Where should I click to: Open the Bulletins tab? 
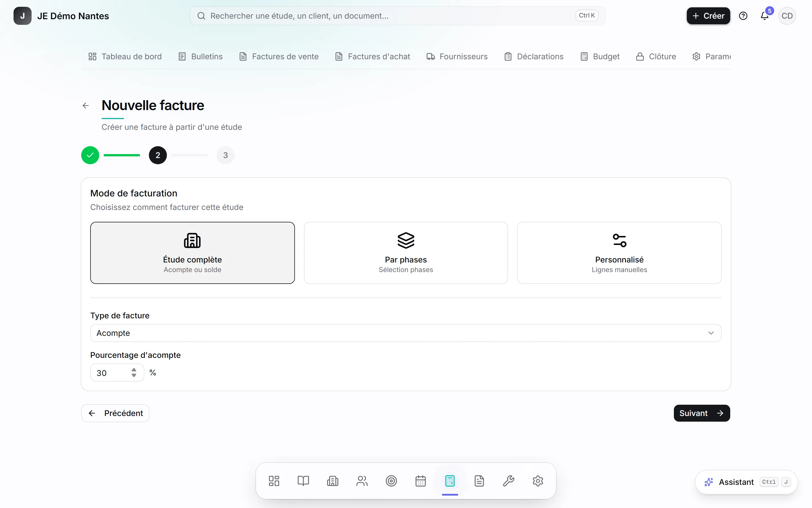point(201,56)
